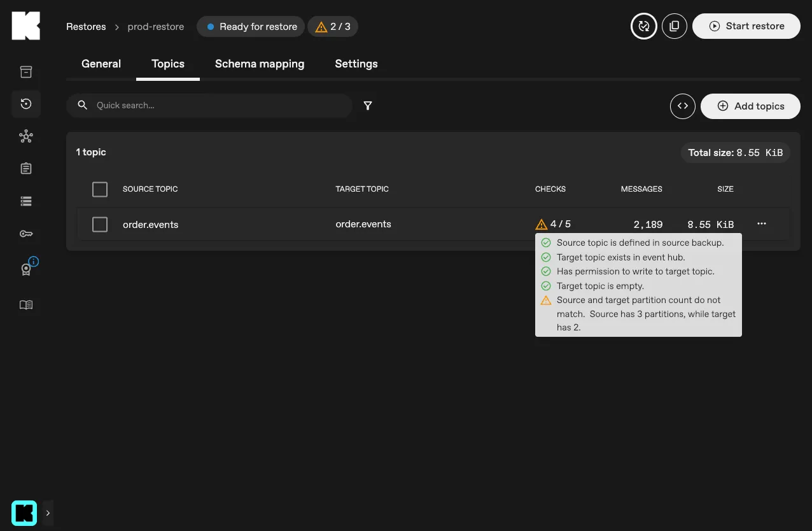Image resolution: width=812 pixels, height=531 pixels.
Task: Click the Kannika logo at top left
Action: click(26, 26)
